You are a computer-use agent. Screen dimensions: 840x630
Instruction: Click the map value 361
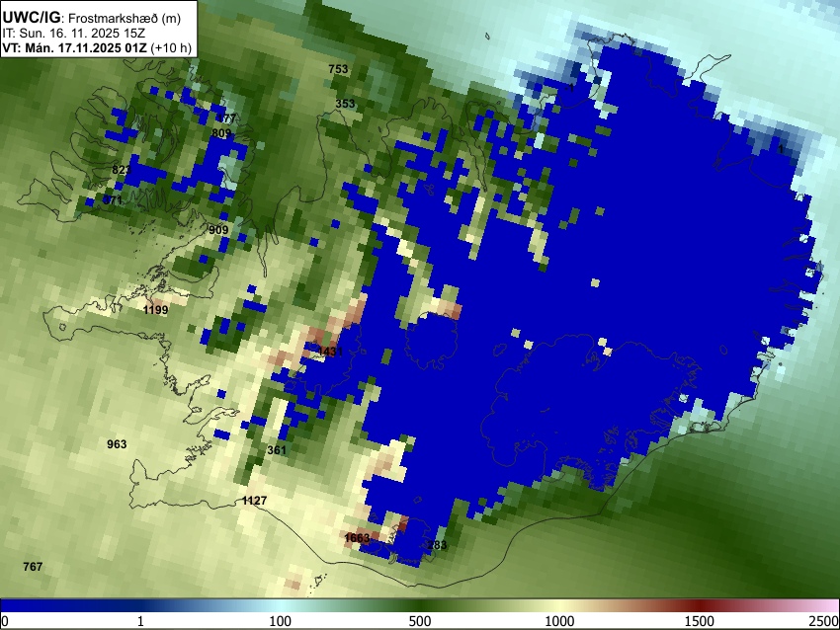[x=277, y=450]
